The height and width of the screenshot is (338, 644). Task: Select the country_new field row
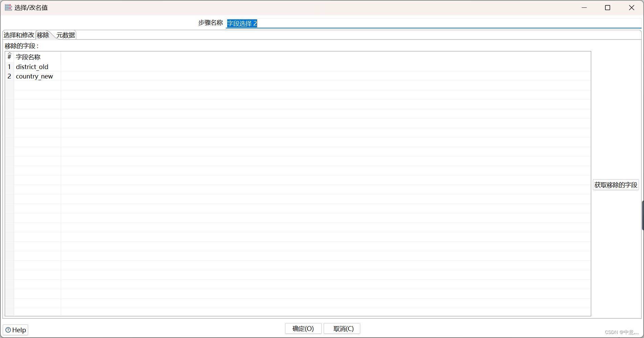pos(298,76)
